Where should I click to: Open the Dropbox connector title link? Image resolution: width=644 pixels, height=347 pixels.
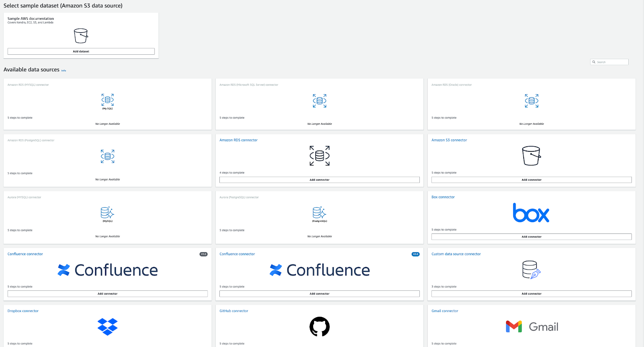click(23, 311)
